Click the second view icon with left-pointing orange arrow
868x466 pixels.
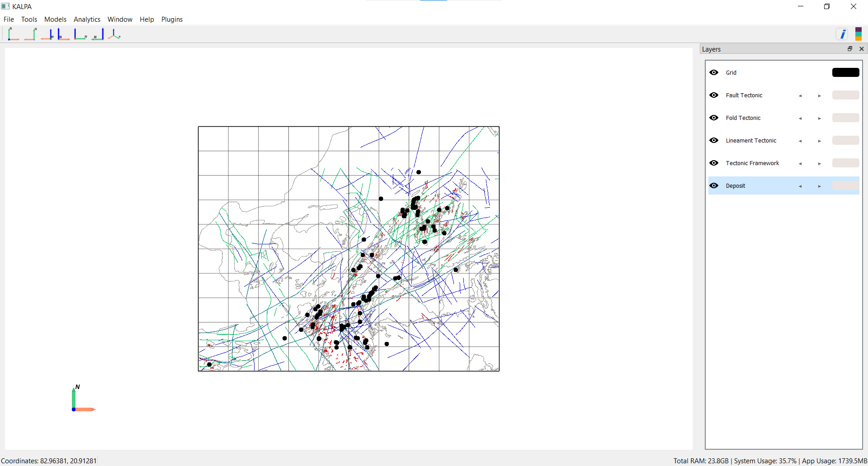coord(30,34)
